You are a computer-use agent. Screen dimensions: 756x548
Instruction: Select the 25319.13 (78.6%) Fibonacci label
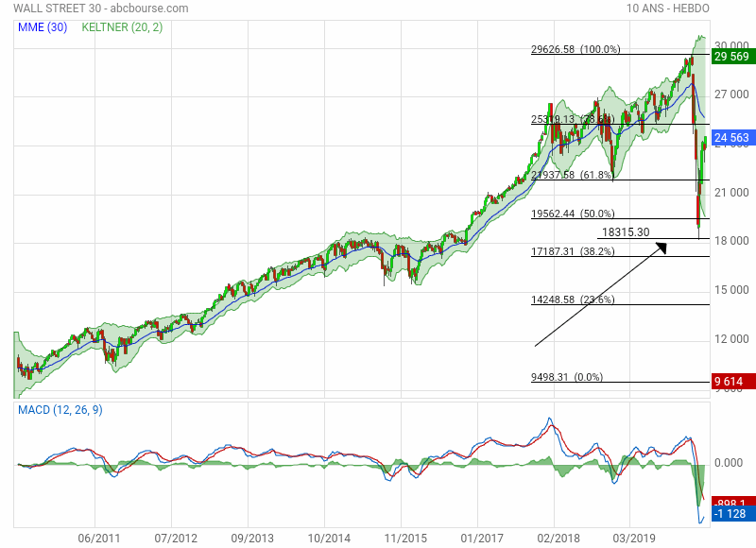pos(573,119)
